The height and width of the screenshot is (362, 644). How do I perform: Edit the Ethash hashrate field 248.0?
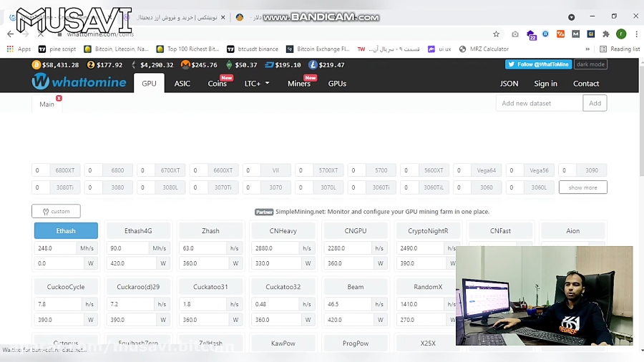(x=55, y=248)
